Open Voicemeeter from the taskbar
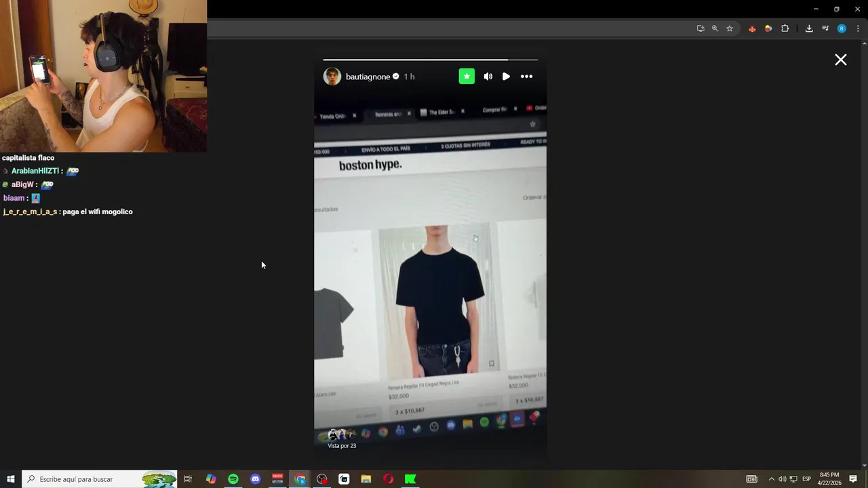This screenshot has width=868, height=488. click(277, 479)
